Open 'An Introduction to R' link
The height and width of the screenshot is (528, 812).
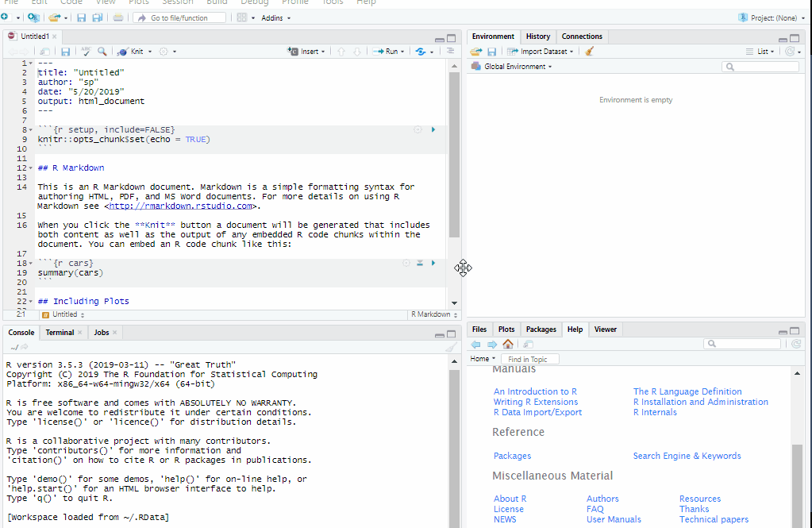[x=535, y=391]
